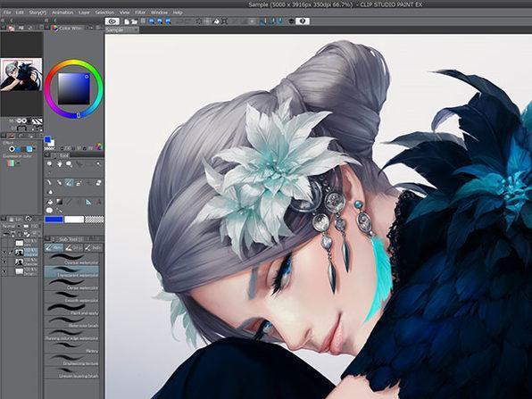This screenshot has width=532, height=399.
Task: Click the hue ring of the color wheel
Action: tap(73, 62)
